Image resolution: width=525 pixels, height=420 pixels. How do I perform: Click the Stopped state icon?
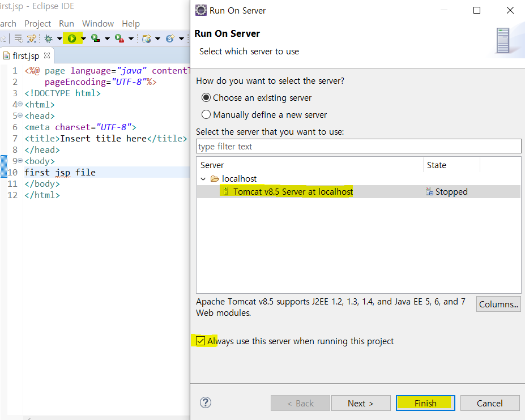point(429,191)
